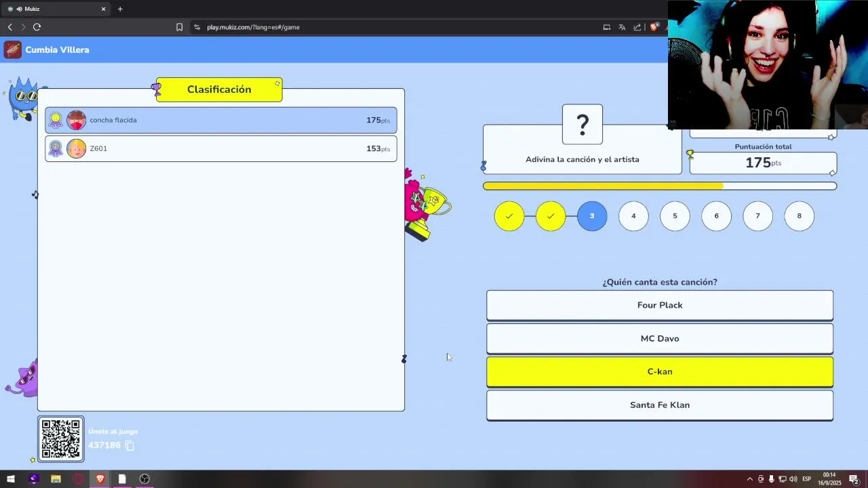Click the join-game QR code

tap(61, 439)
